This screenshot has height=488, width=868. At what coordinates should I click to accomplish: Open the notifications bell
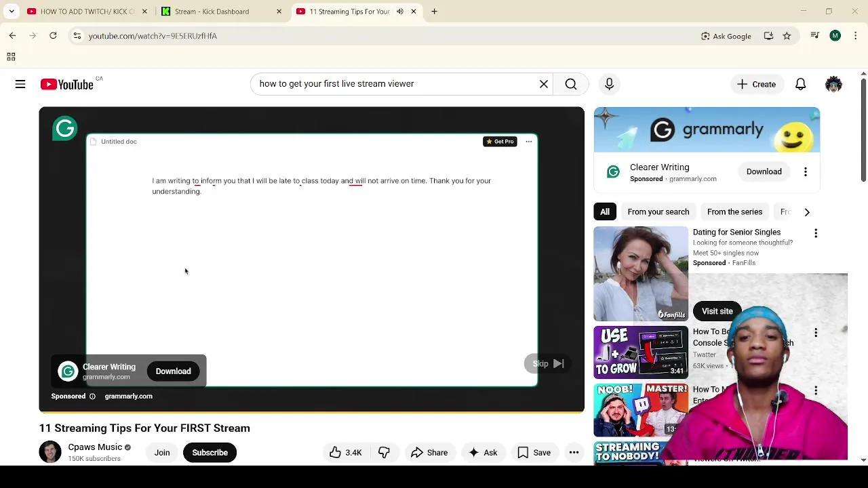pyautogui.click(x=801, y=84)
